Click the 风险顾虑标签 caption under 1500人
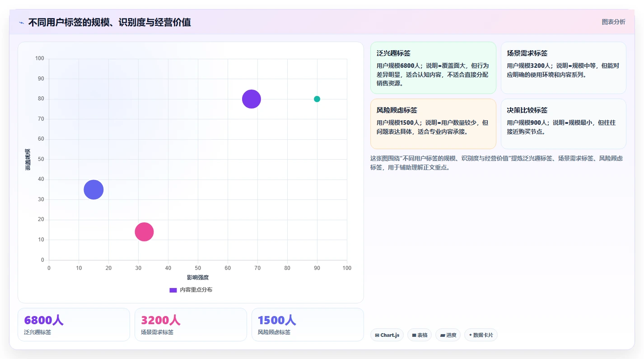 coord(274,332)
